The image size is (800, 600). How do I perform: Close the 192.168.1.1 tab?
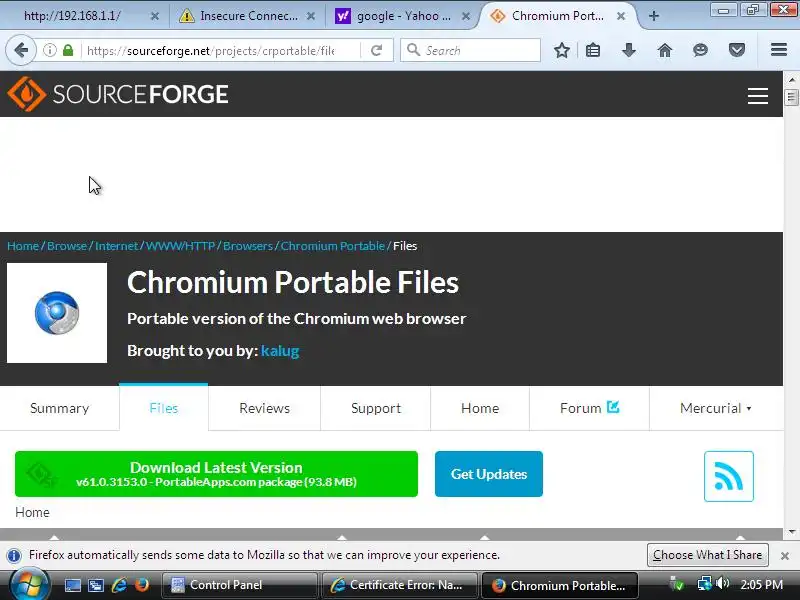(x=155, y=16)
